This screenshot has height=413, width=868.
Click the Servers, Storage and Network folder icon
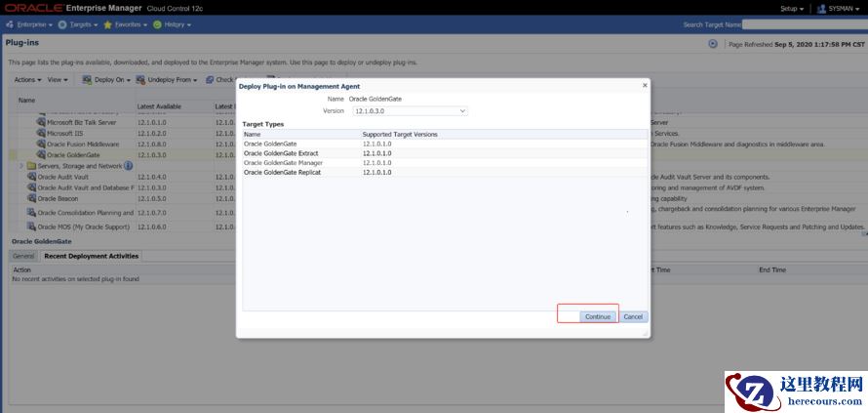click(x=31, y=166)
